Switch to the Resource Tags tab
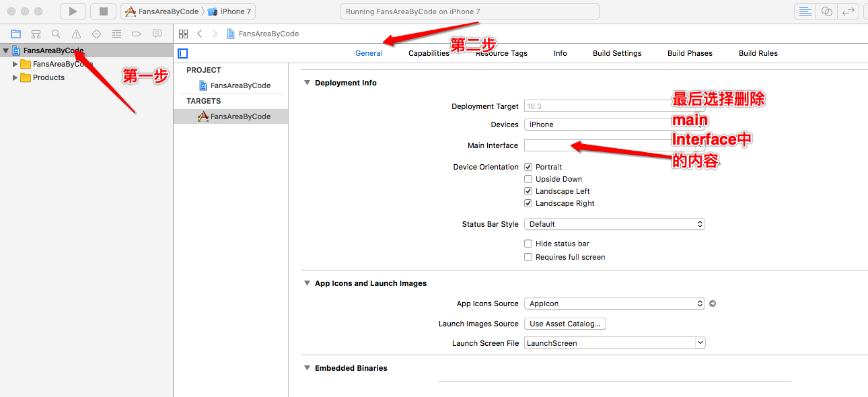This screenshot has width=868, height=397. tap(501, 53)
